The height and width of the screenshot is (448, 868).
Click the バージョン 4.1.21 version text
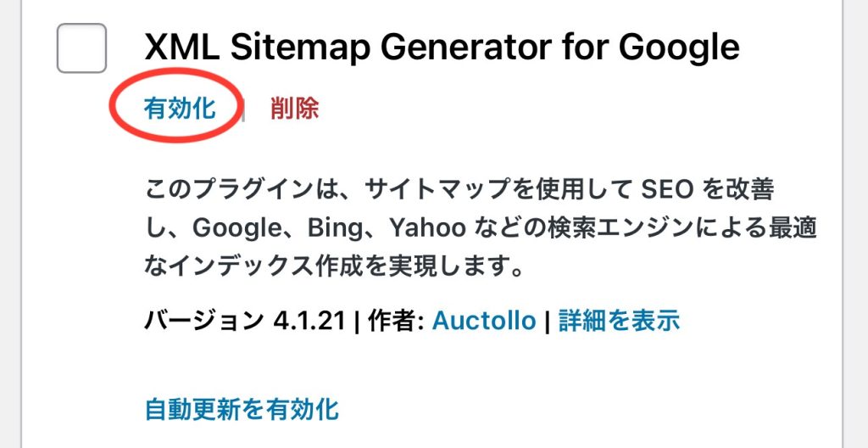[246, 321]
